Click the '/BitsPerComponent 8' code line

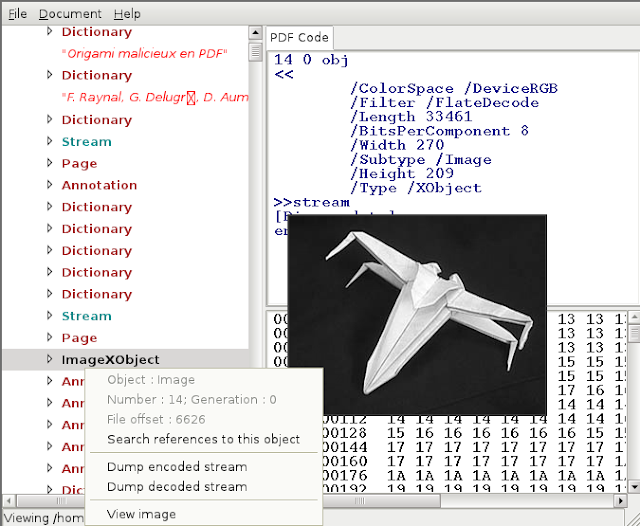(440, 131)
